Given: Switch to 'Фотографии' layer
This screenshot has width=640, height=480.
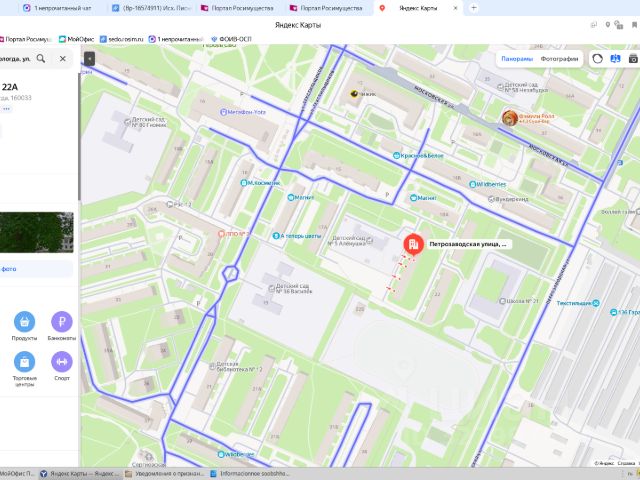Looking at the screenshot, I should click(x=559, y=59).
